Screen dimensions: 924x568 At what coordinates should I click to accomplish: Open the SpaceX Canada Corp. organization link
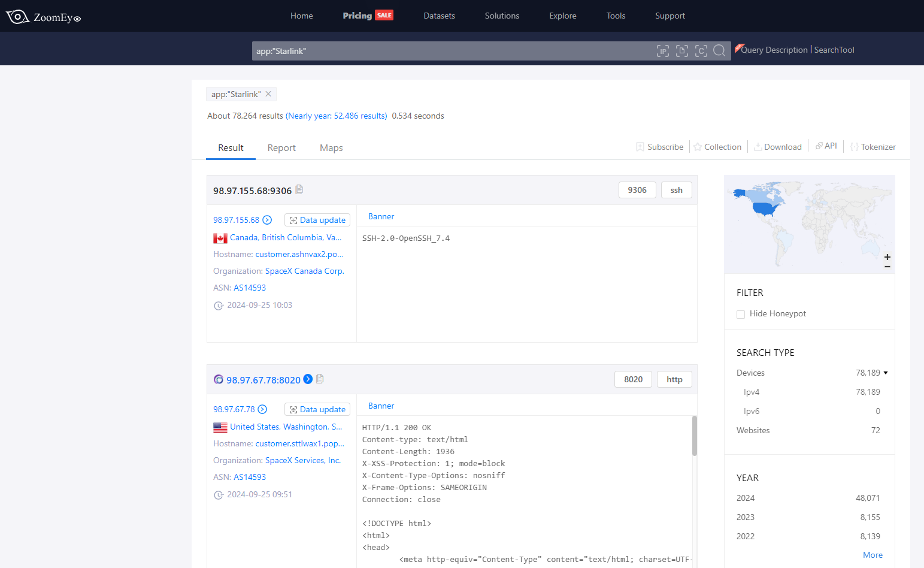pos(305,271)
